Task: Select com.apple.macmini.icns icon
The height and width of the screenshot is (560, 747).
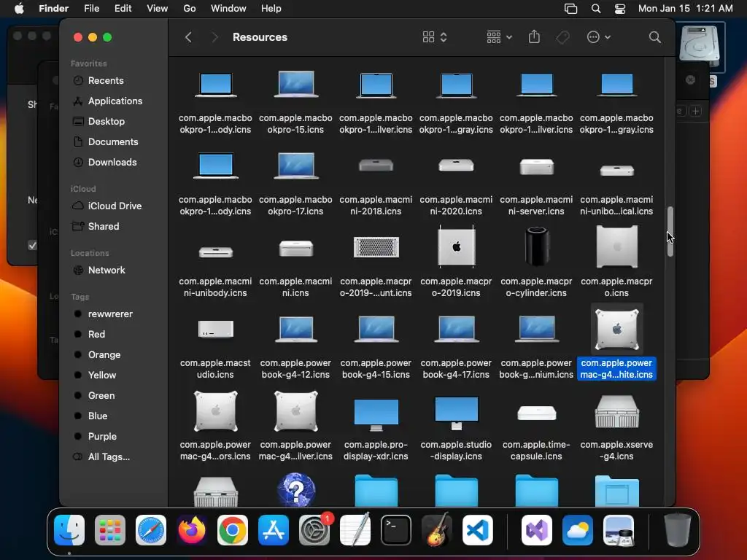Action: click(x=296, y=248)
